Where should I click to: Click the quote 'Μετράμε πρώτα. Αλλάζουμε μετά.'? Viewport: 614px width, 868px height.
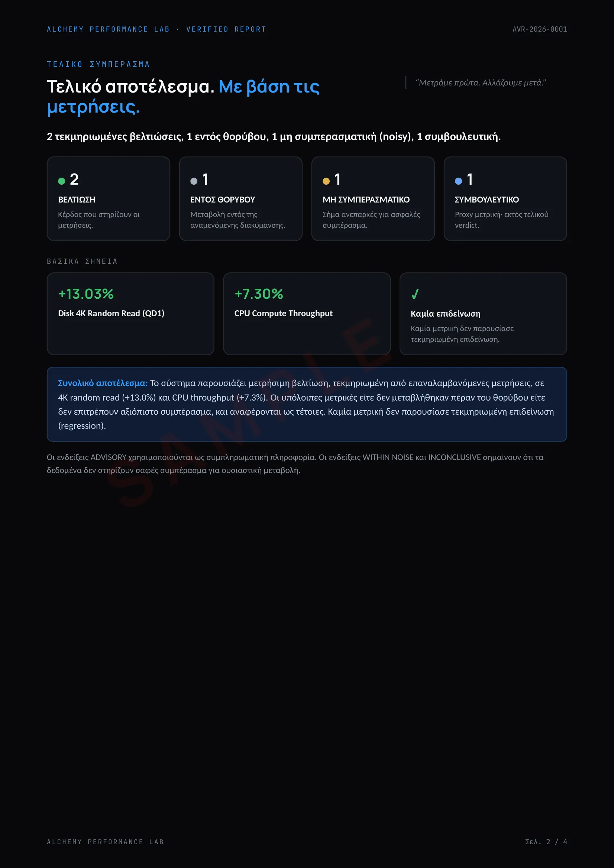pos(481,82)
